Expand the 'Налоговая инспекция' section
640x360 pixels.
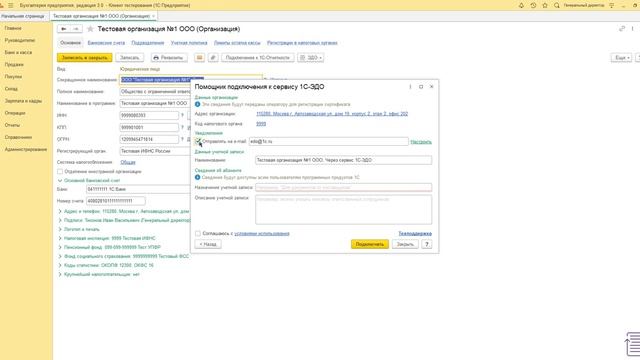pyautogui.click(x=60, y=238)
